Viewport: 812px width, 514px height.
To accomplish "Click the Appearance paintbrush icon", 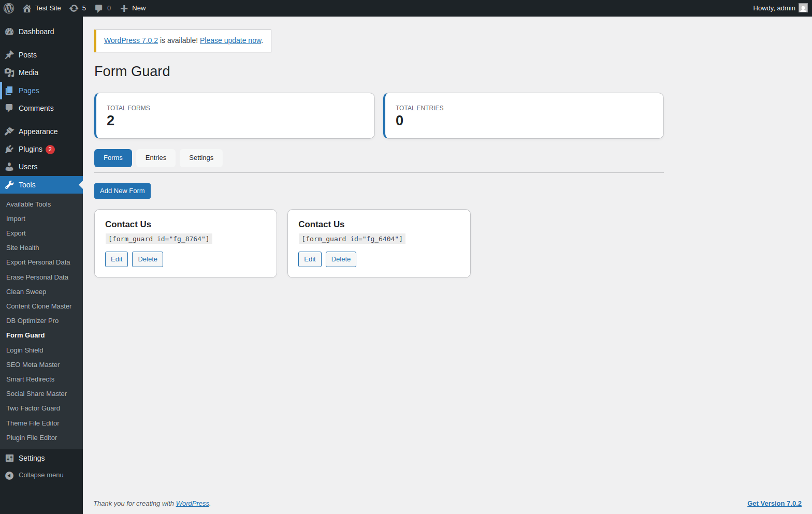I will (x=9, y=131).
